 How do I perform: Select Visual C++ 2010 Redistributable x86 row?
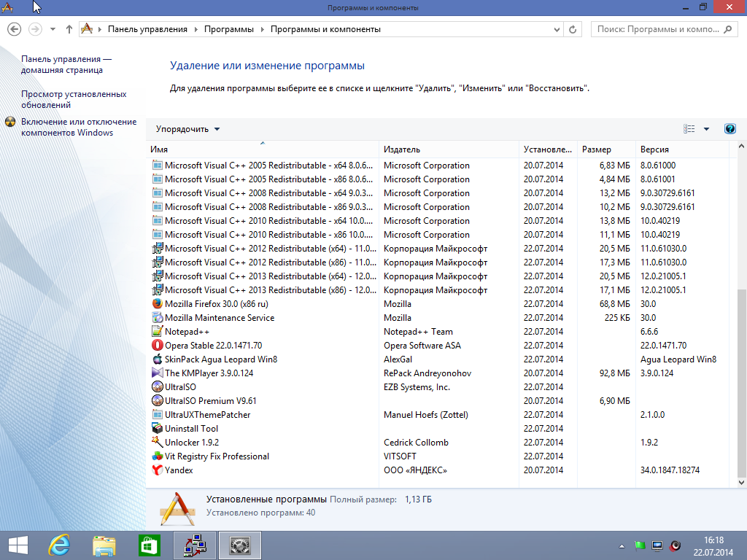click(438, 234)
